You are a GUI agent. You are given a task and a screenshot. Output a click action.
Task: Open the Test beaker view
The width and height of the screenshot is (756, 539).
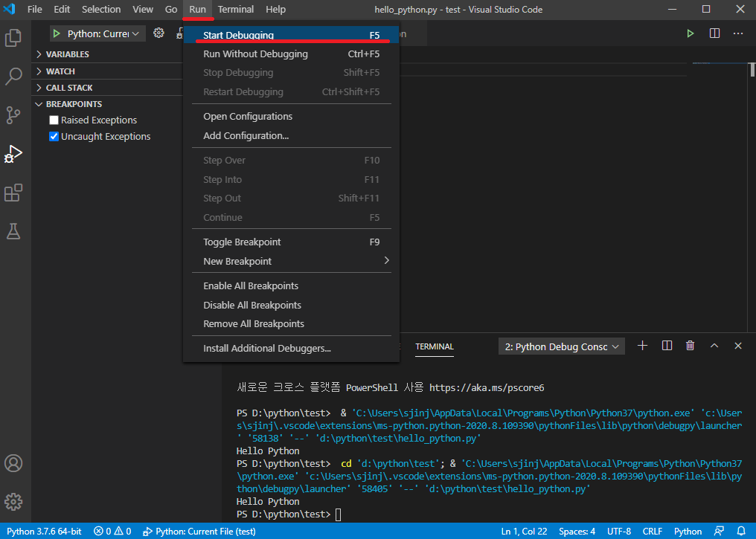[13, 231]
